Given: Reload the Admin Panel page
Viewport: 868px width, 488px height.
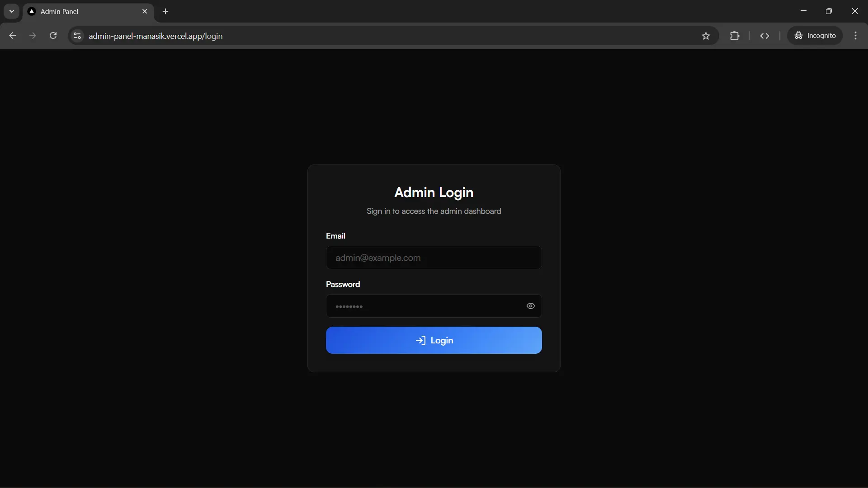Looking at the screenshot, I should pos(53,36).
